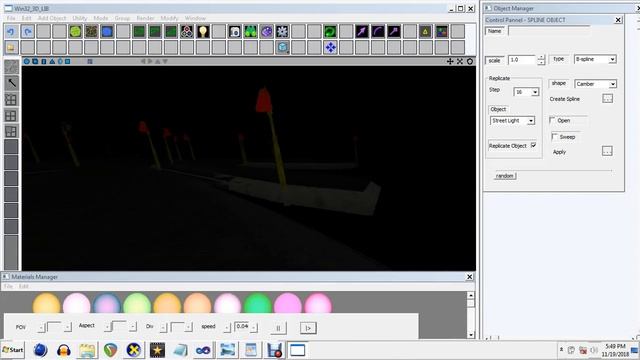Click the Materials Manager scrollbar down arrow

tap(471, 335)
